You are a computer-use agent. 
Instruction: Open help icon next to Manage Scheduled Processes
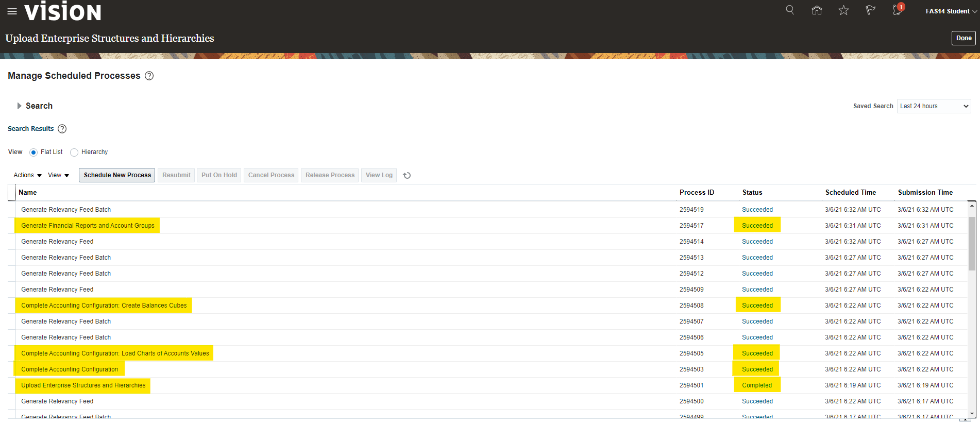(x=149, y=76)
